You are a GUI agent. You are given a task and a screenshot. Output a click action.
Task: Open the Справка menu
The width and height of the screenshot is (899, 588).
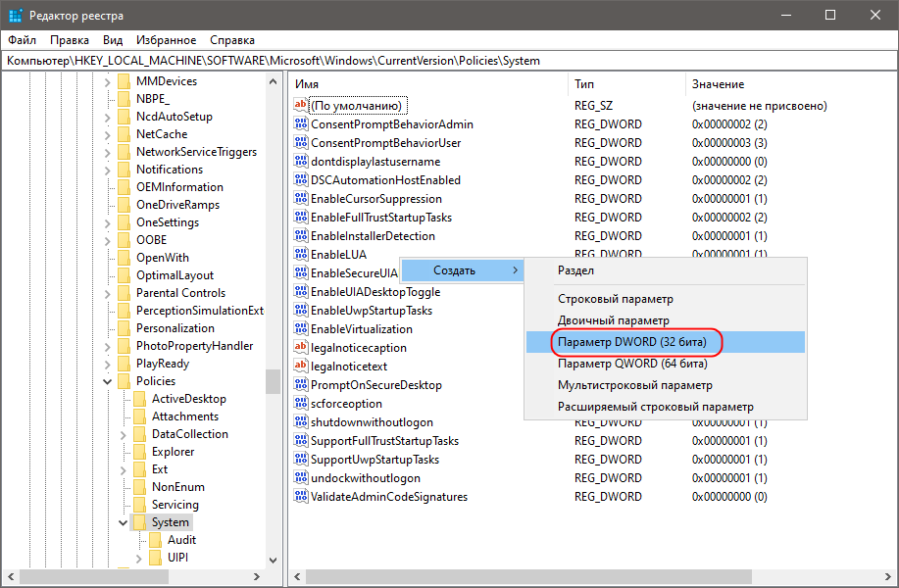(232, 40)
